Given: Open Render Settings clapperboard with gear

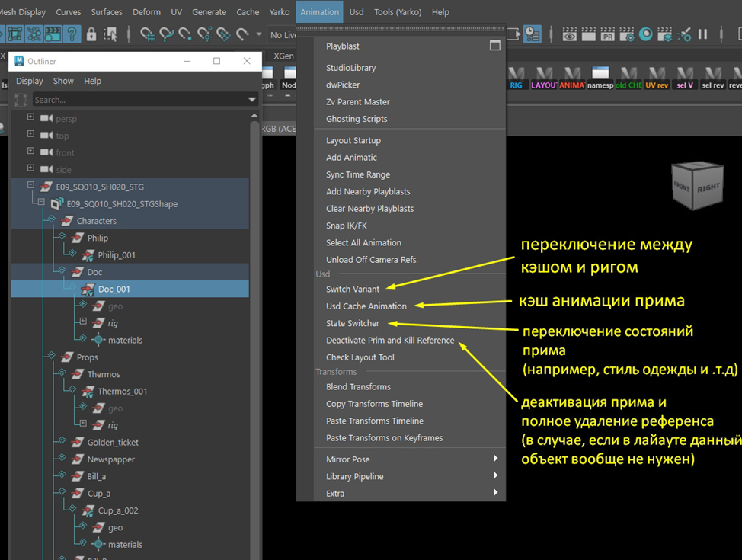Looking at the screenshot, I should pos(626,34).
